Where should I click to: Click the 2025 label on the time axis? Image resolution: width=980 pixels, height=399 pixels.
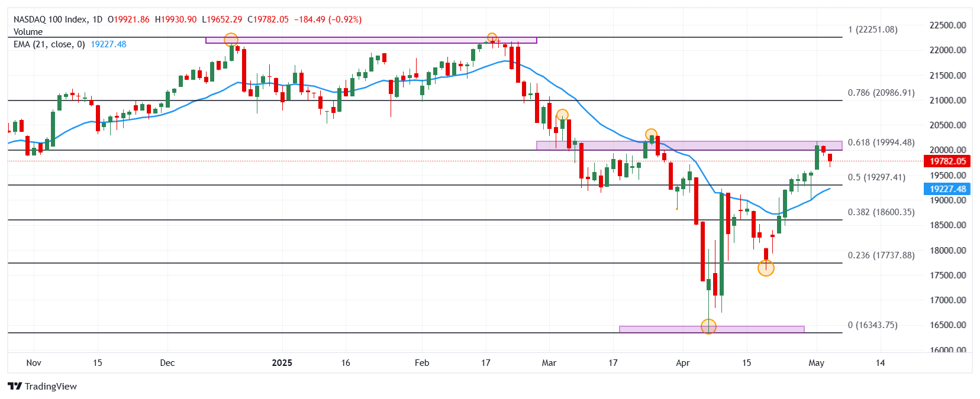tap(282, 363)
